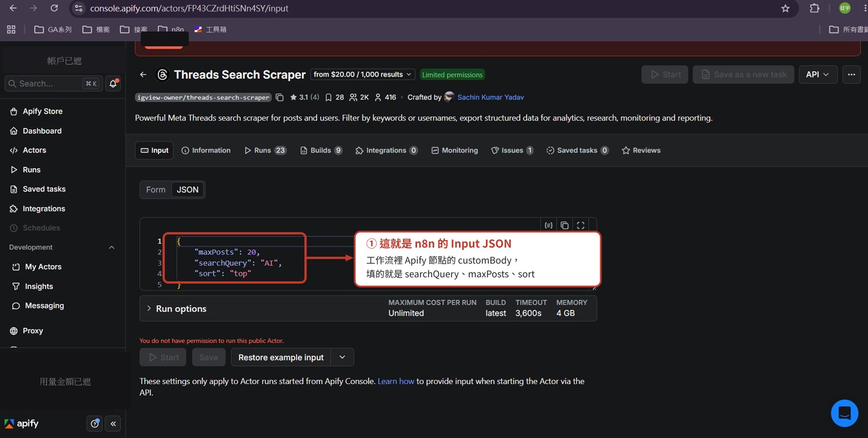The height and width of the screenshot is (438, 868).
Task: Click Restore example input button
Action: click(281, 357)
